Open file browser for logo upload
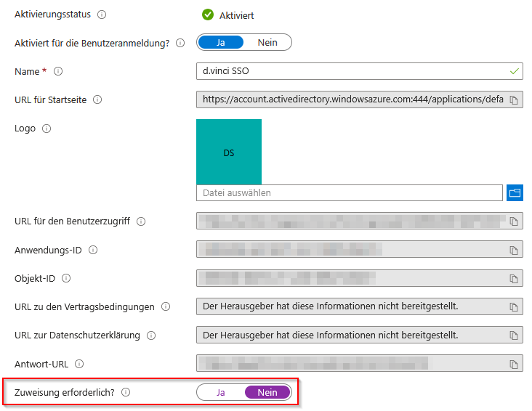 coord(515,193)
